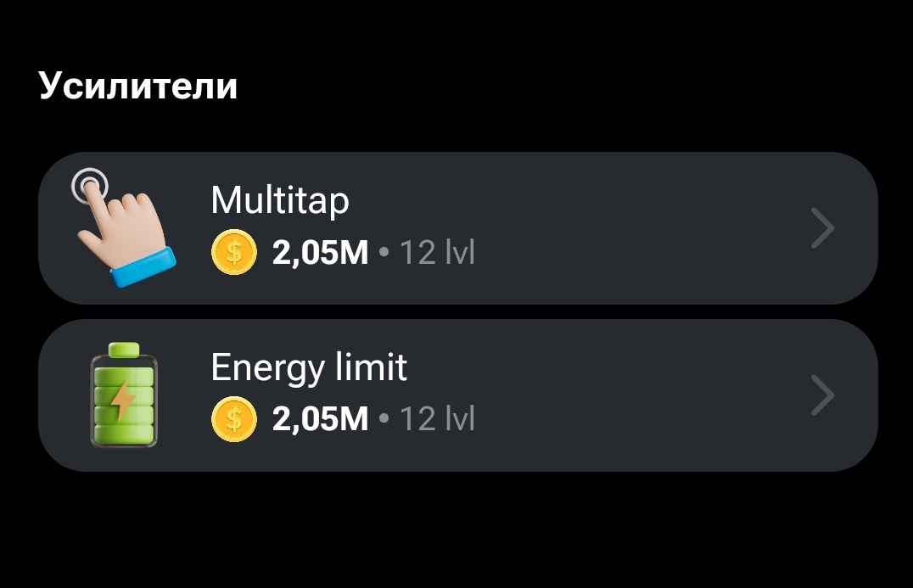The width and height of the screenshot is (913, 588).
Task: Open Multitap via its right chevron
Action: (x=823, y=228)
